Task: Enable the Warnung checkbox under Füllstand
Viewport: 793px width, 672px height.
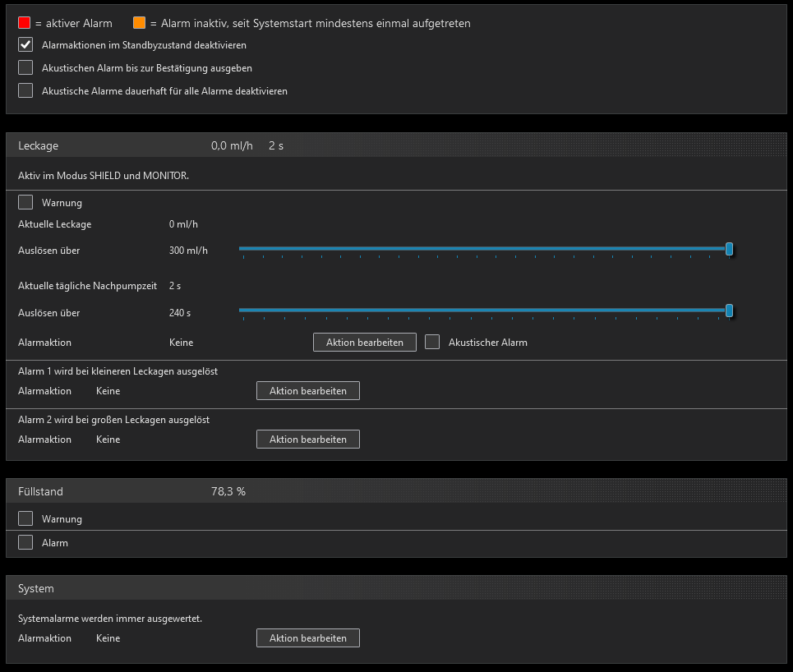Action: point(25,518)
